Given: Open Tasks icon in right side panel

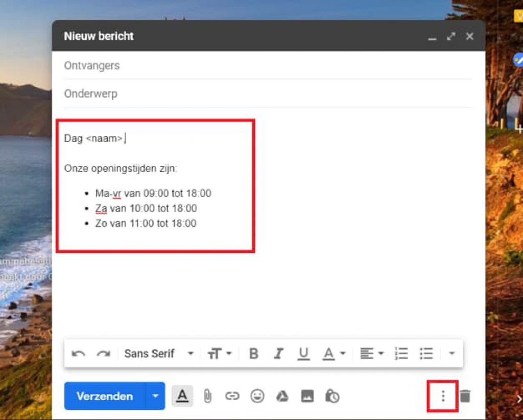Looking at the screenshot, I should 518,60.
